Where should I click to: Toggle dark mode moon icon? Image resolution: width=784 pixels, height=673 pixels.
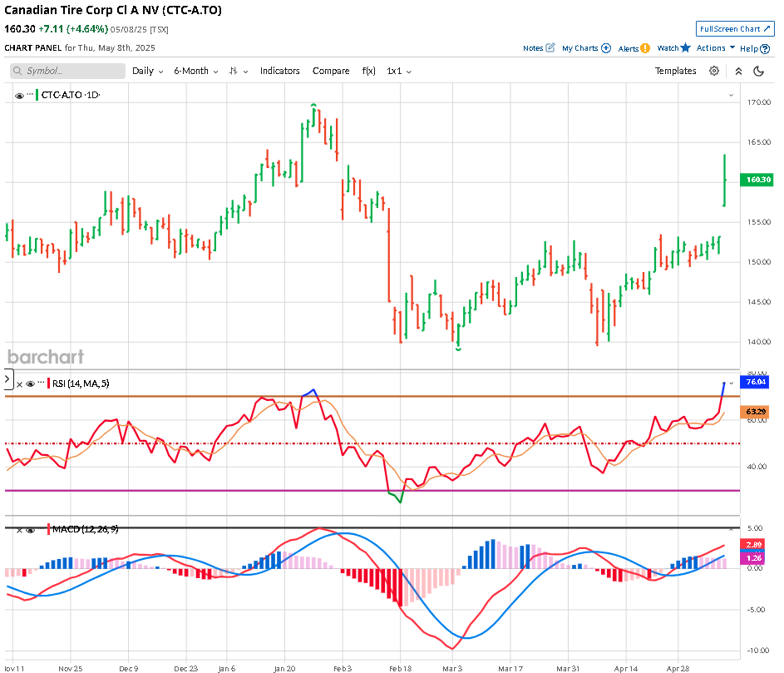pyautogui.click(x=758, y=72)
